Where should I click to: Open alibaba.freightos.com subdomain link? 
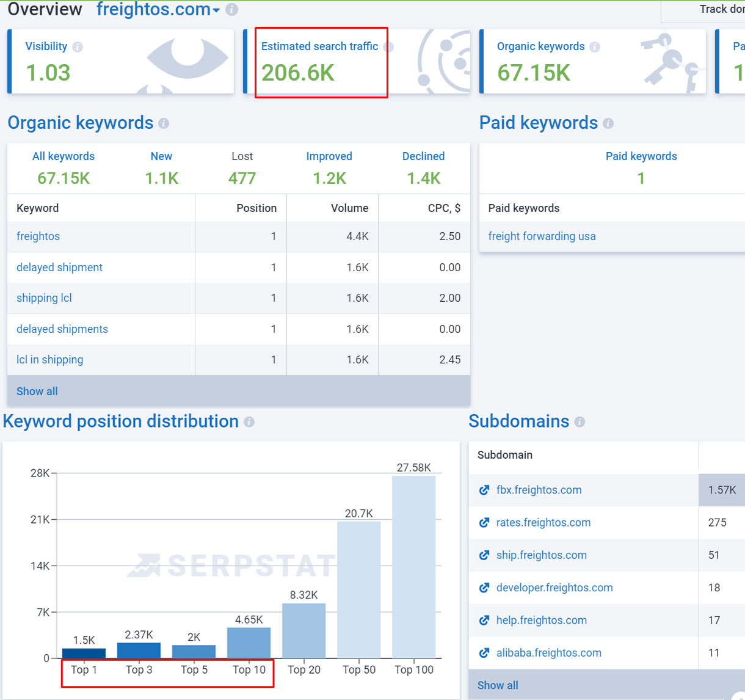[549, 653]
